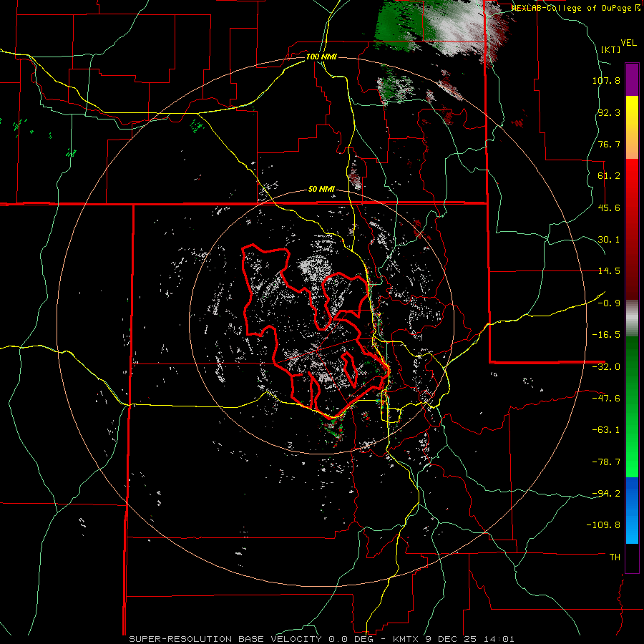Click the 100 NMI range ring label

(x=321, y=57)
